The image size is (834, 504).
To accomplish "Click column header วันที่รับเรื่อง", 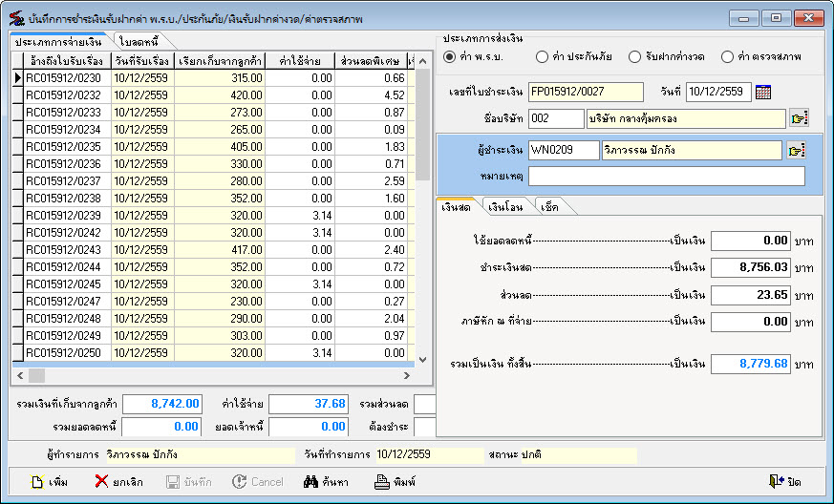I will coord(142,61).
